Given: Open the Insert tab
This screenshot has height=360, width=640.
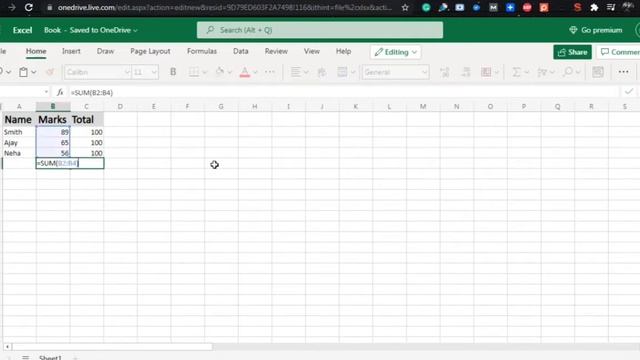Looking at the screenshot, I should [71, 51].
